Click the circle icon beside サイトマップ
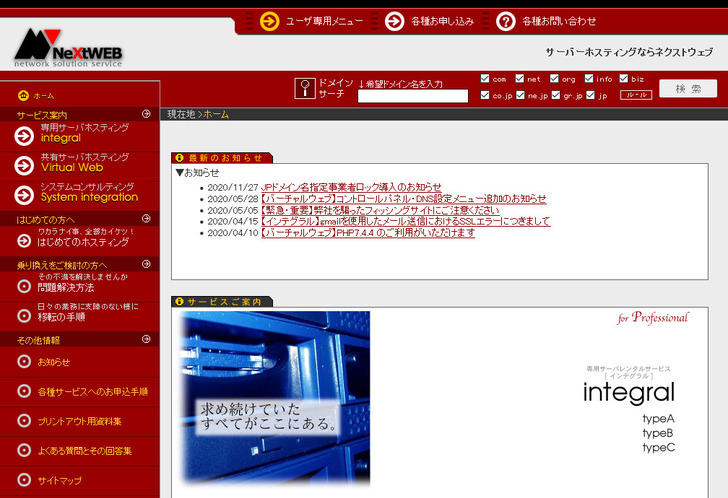This screenshot has height=498, width=728. tap(23, 481)
